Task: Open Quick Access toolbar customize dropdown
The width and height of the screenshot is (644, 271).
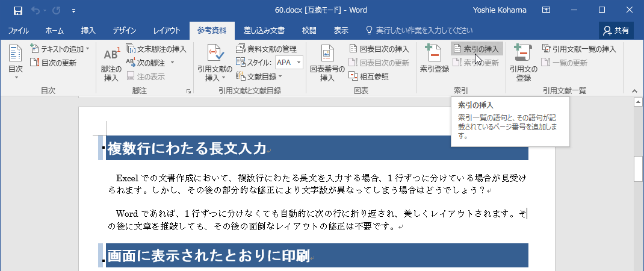Action: 73,11
